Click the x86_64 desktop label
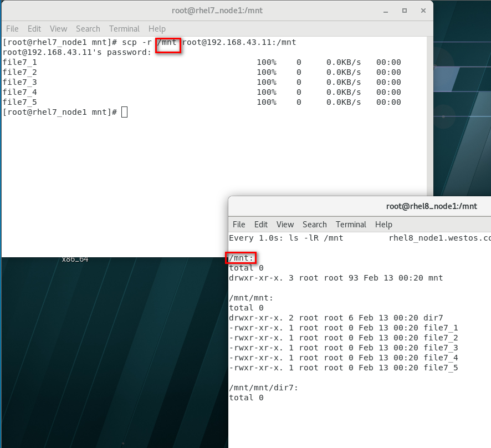The image size is (491, 448). (x=75, y=259)
